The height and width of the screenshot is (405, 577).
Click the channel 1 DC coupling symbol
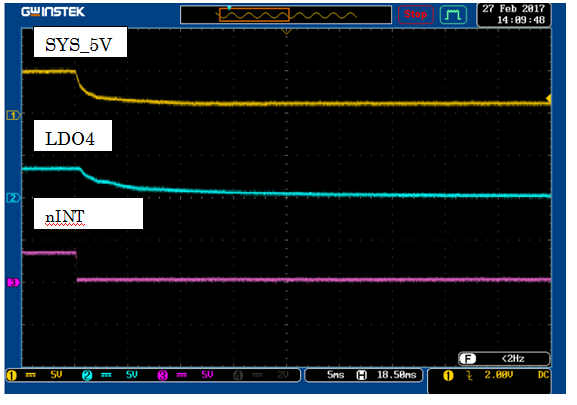click(31, 375)
